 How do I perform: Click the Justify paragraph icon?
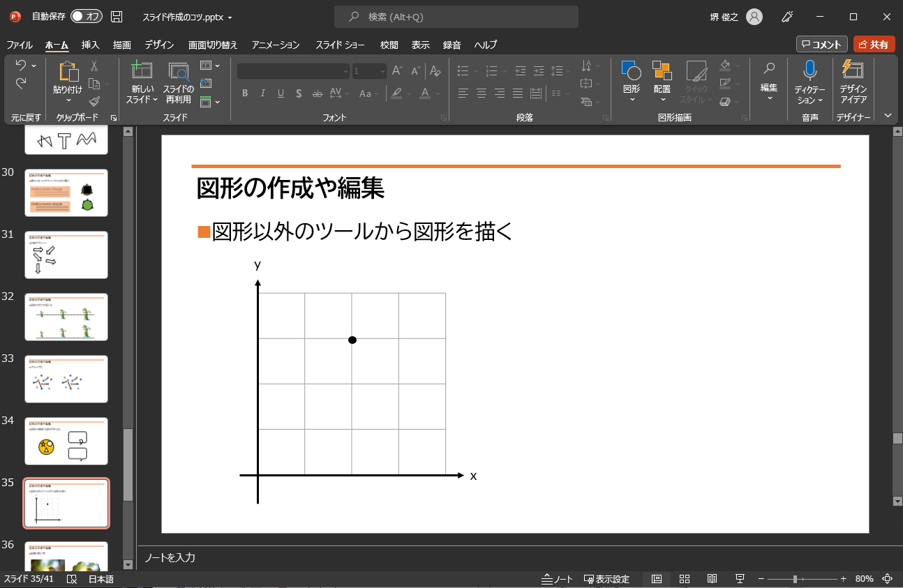(x=518, y=93)
